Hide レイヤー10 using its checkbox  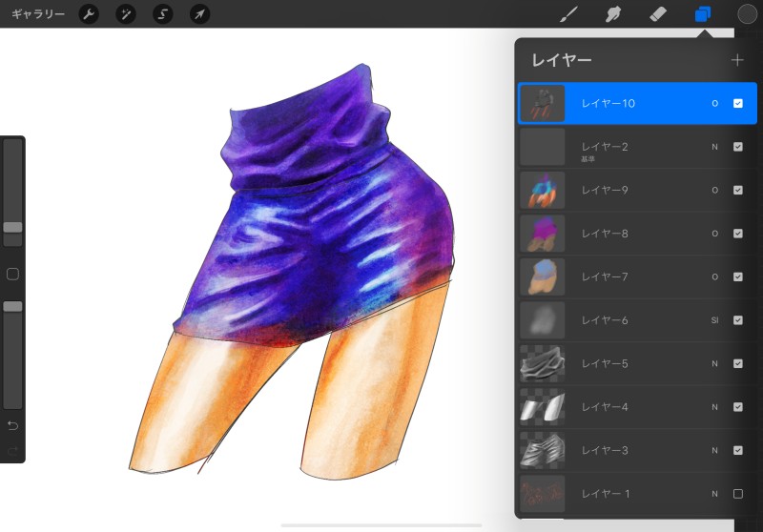[737, 103]
